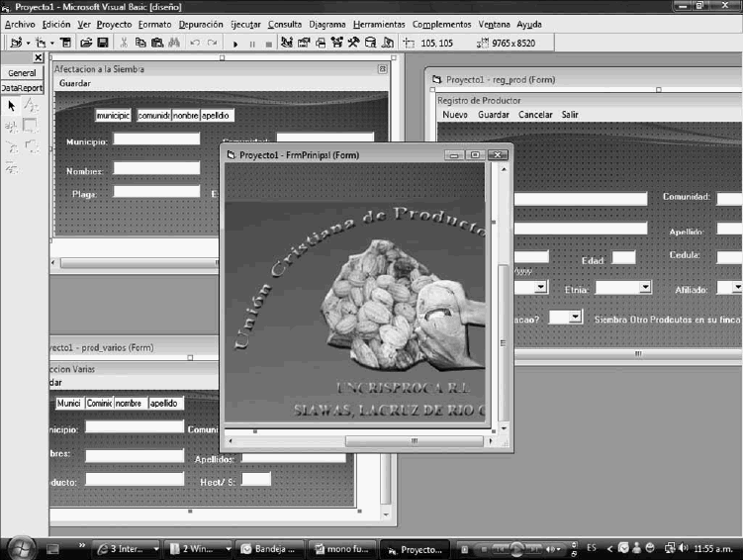Viewport: 743px width, 560px height.
Task: Click the Cut scissors toolbar icon
Action: coord(124,44)
